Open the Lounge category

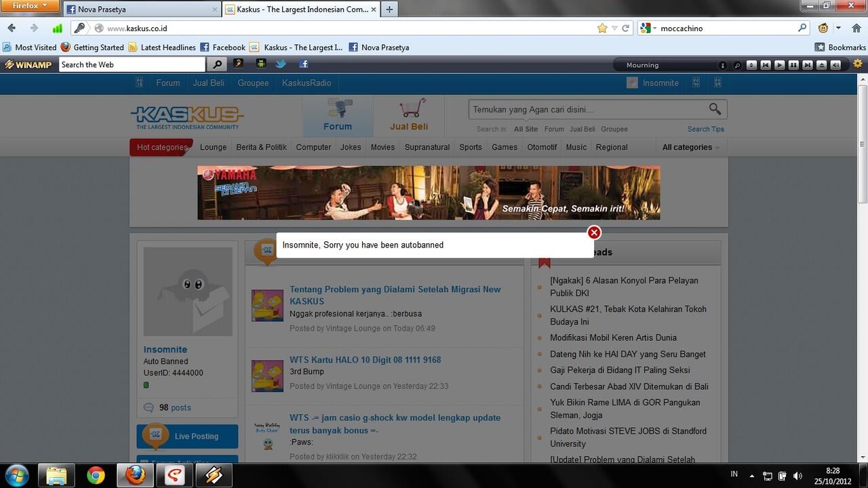[213, 147]
